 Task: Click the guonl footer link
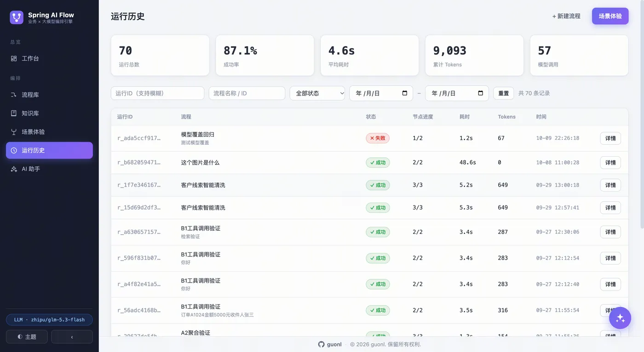334,344
